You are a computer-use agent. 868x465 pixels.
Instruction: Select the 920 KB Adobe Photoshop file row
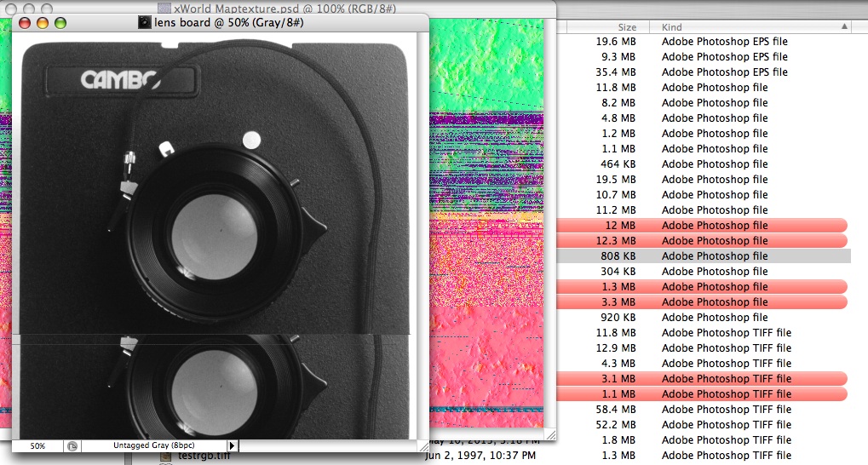pyautogui.click(x=704, y=317)
